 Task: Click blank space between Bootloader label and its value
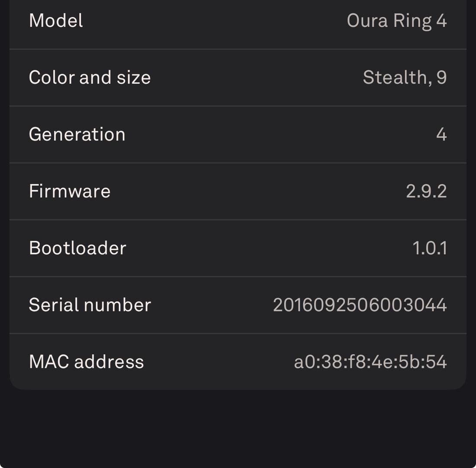[x=269, y=248]
